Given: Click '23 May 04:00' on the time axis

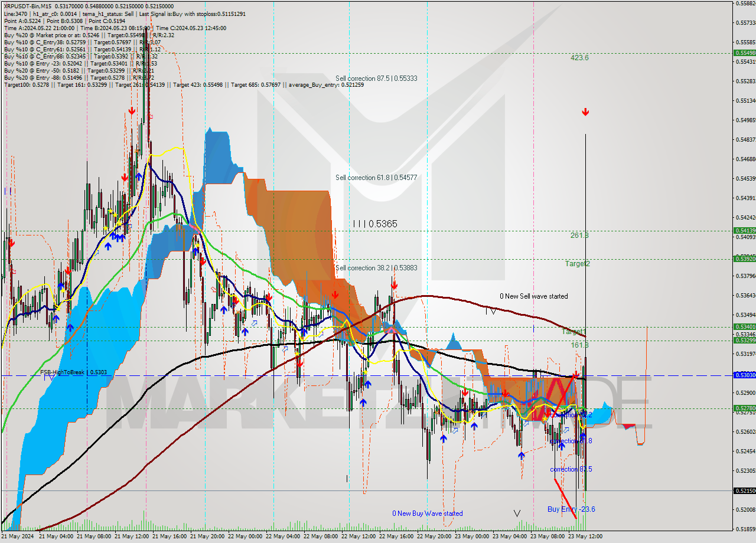Looking at the screenshot, I should point(511,537).
